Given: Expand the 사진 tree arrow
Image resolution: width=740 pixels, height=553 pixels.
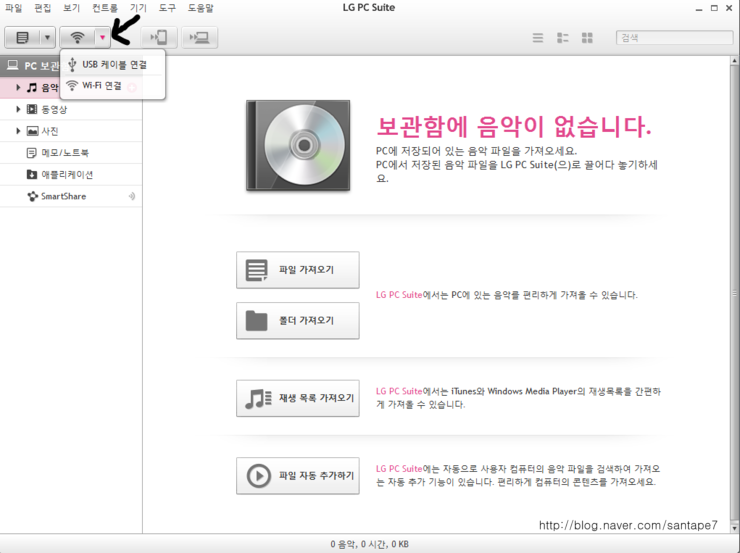Looking at the screenshot, I should pyautogui.click(x=18, y=131).
